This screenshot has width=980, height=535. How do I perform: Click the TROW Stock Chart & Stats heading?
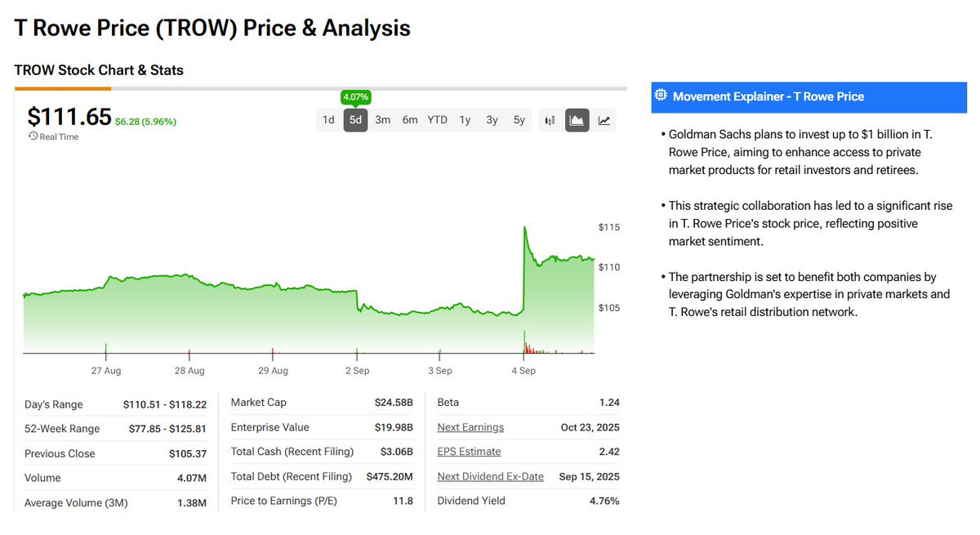click(x=99, y=70)
